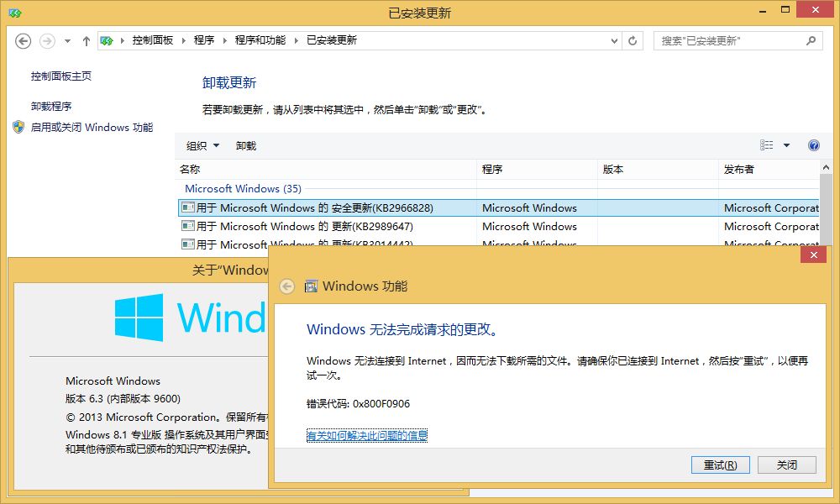Select '控制面板' in the breadcrumb
Image resolution: width=840 pixels, height=504 pixels.
153,40
